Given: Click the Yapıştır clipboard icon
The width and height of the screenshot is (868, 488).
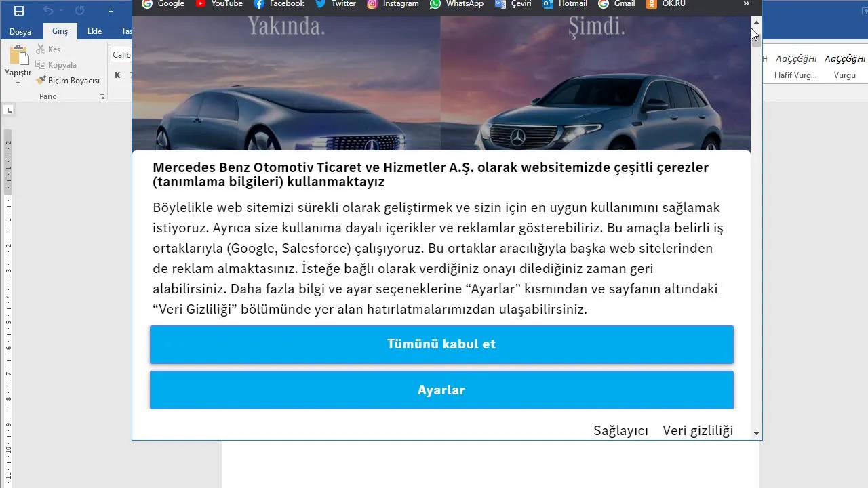Looking at the screenshot, I should point(18,56).
